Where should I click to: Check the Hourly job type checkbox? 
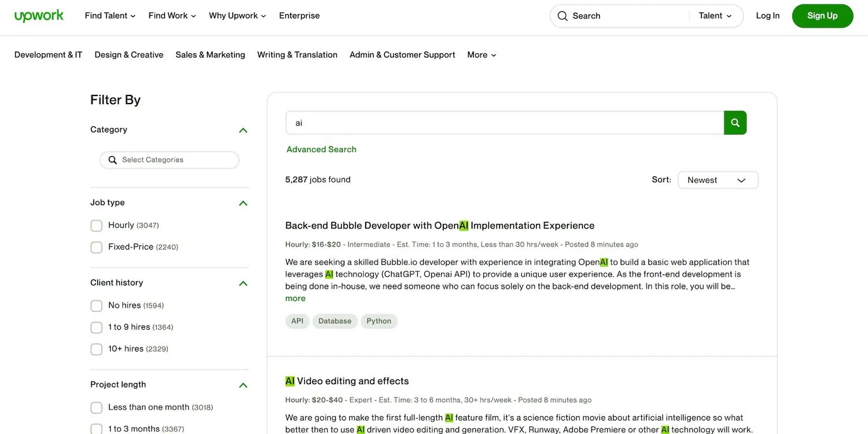tap(97, 226)
